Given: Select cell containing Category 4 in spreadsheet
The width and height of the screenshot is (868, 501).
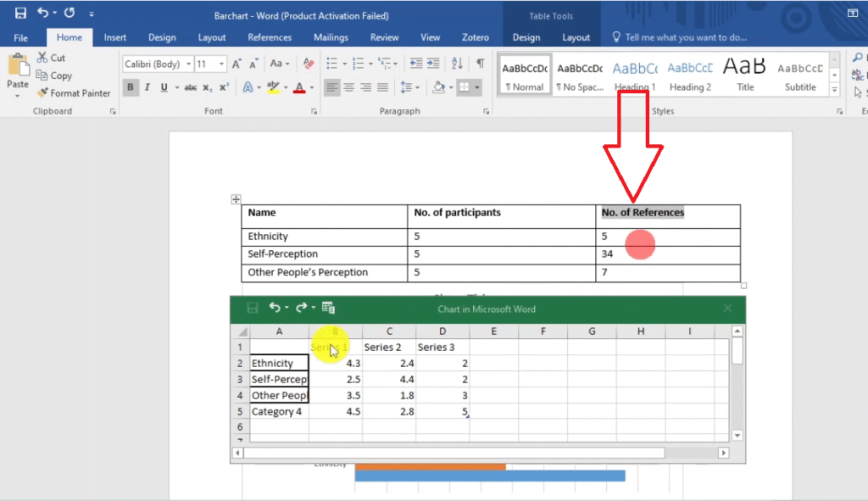Looking at the screenshot, I should pos(279,411).
